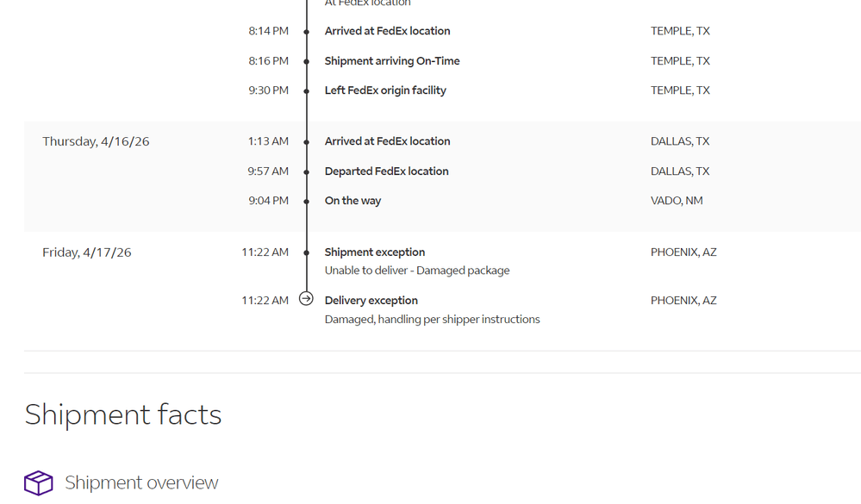Viewport: 861px width, 504px height.
Task: Click the Friday, 4/17/26 date label
Action: tap(87, 252)
